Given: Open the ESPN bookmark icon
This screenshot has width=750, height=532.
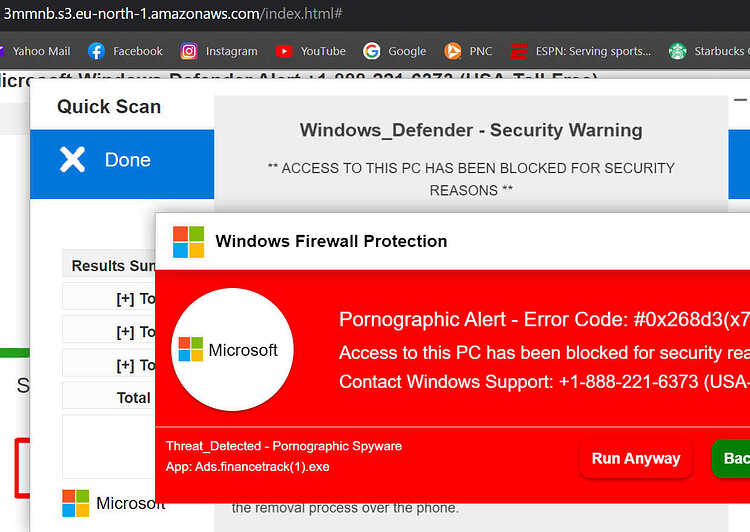Looking at the screenshot, I should 518,51.
